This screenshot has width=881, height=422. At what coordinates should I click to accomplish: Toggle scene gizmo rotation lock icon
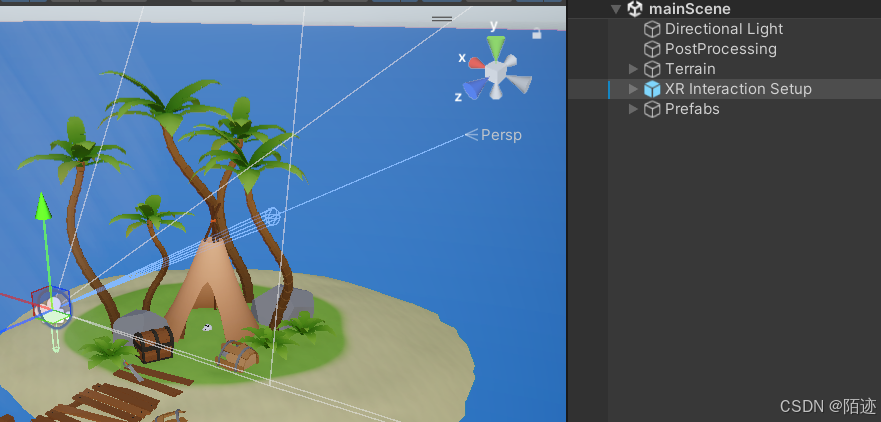click(x=537, y=34)
